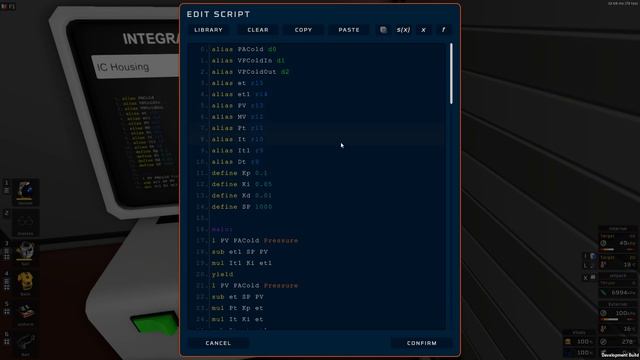Click the 'main:' label line
This screenshot has width=640, height=360.
click(x=222, y=229)
